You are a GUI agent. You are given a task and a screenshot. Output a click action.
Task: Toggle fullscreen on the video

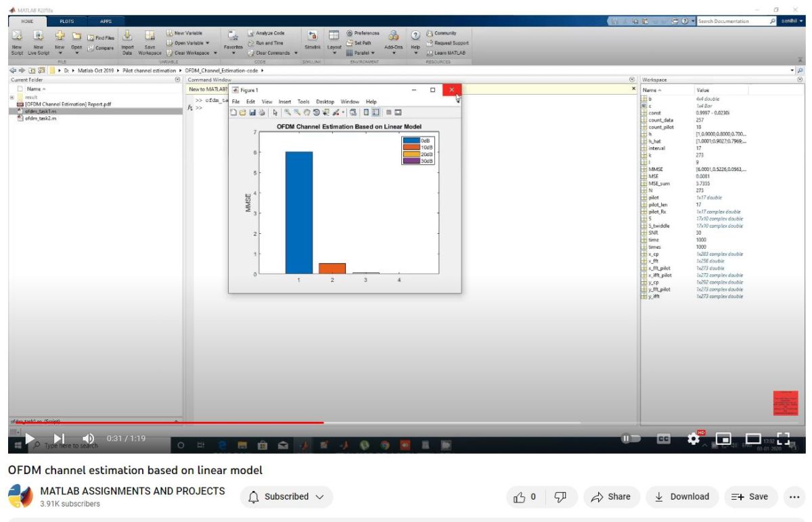click(784, 438)
